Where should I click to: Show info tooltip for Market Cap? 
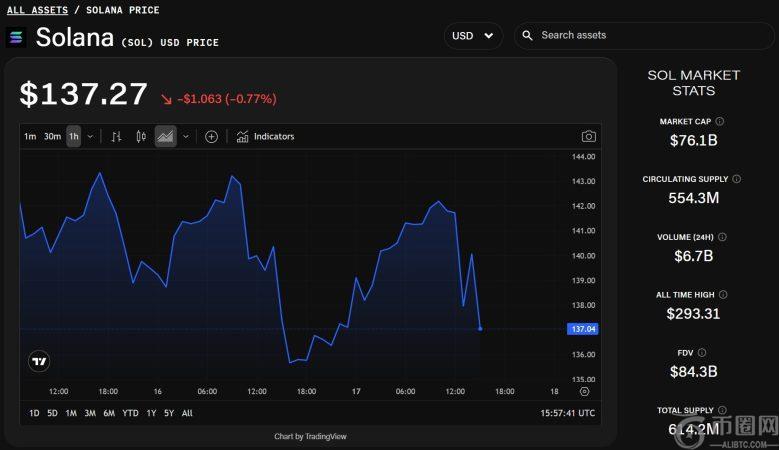point(720,121)
